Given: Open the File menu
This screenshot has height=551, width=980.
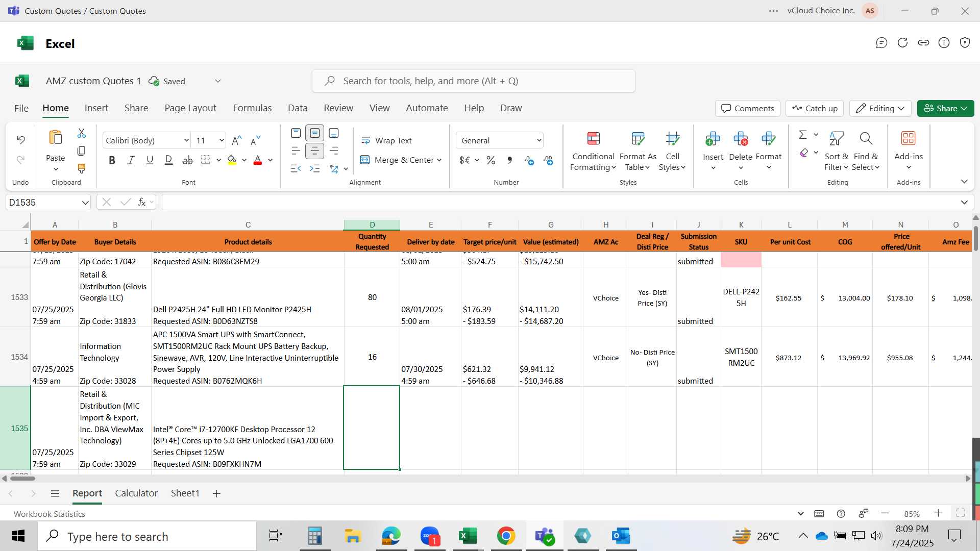Looking at the screenshot, I should (x=21, y=108).
